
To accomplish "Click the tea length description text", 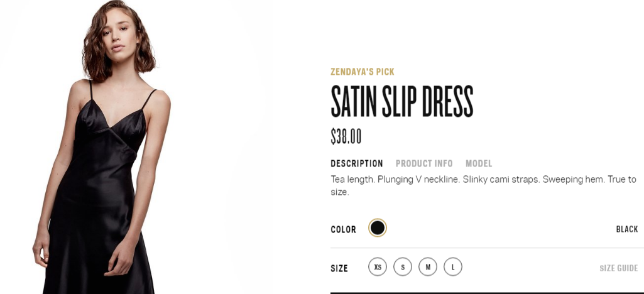I will coord(483,185).
